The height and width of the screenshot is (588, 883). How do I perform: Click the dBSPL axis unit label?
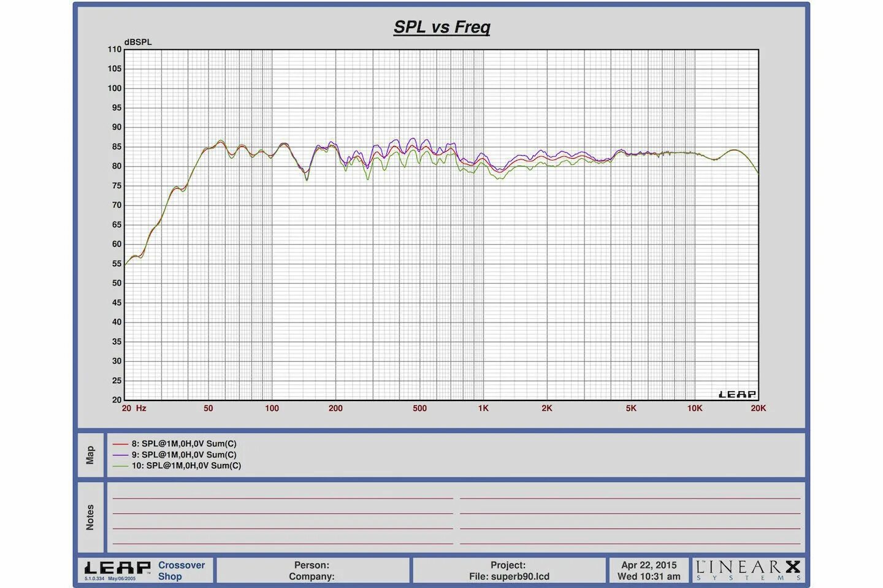pos(138,42)
